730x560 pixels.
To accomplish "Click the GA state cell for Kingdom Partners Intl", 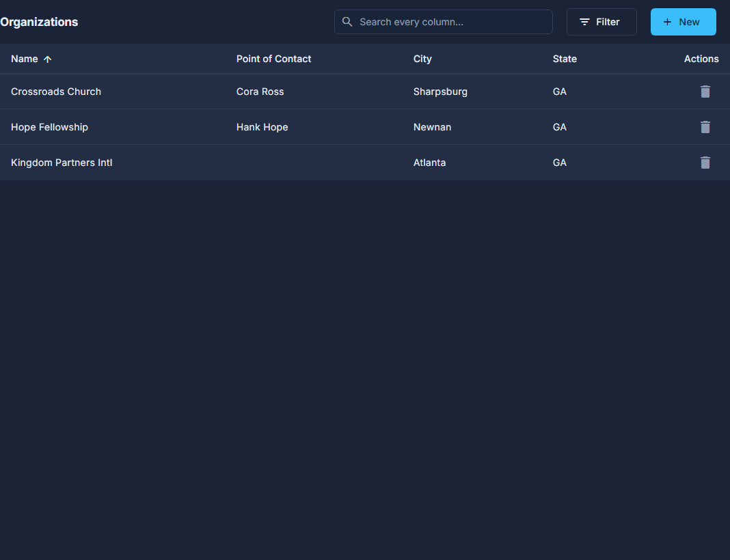I will pos(560,163).
